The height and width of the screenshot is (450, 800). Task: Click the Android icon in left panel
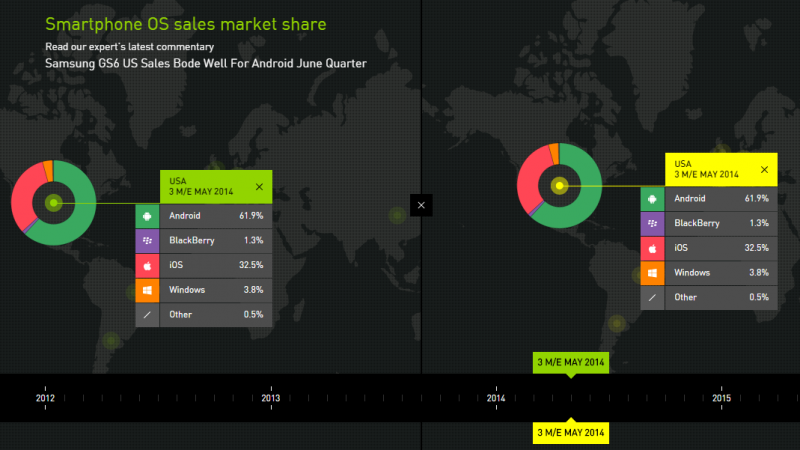pyautogui.click(x=147, y=215)
